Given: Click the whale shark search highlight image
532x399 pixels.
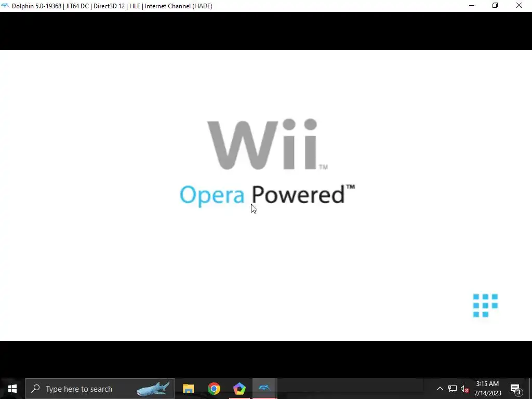Looking at the screenshot, I should 153,389.
